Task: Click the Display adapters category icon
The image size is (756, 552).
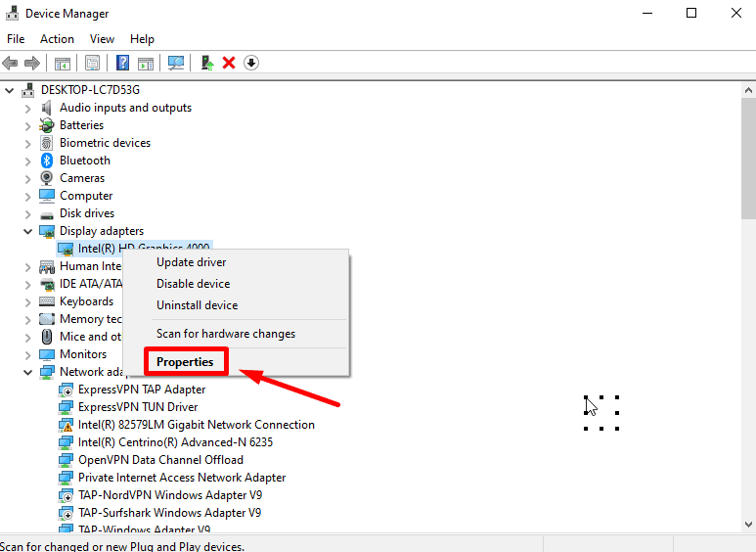Action: pos(47,232)
